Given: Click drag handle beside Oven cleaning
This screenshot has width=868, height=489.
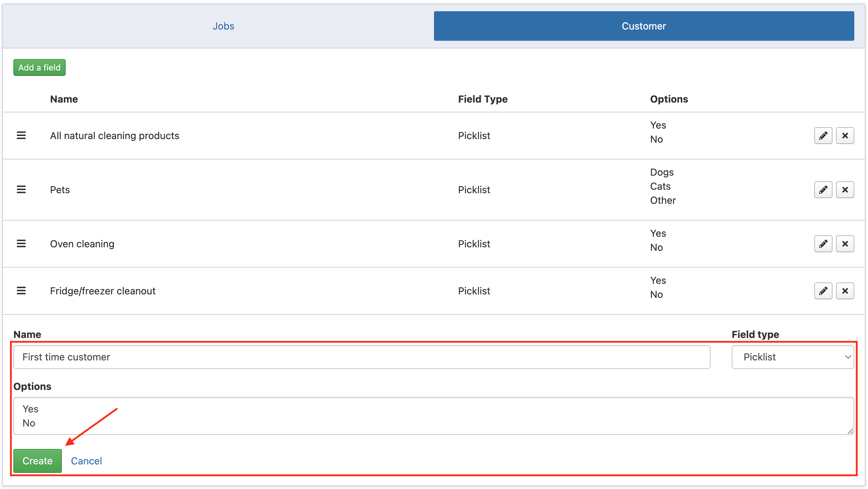Looking at the screenshot, I should click(21, 244).
